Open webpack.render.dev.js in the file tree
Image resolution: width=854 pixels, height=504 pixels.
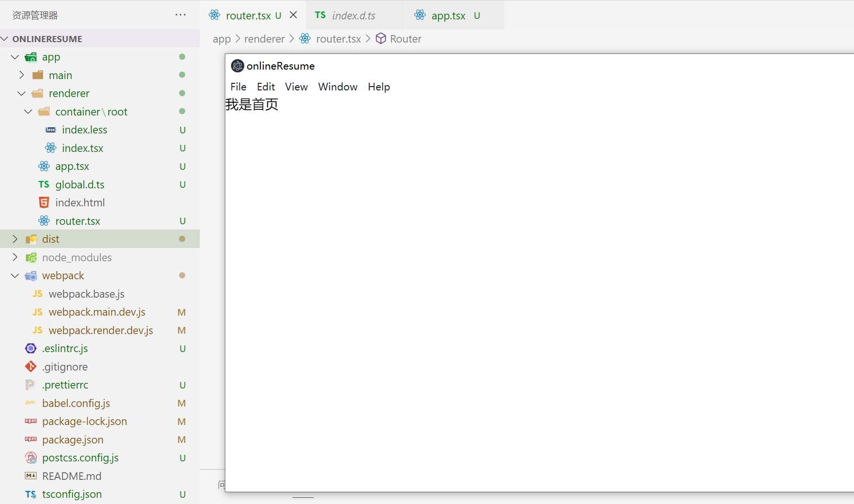pos(100,330)
